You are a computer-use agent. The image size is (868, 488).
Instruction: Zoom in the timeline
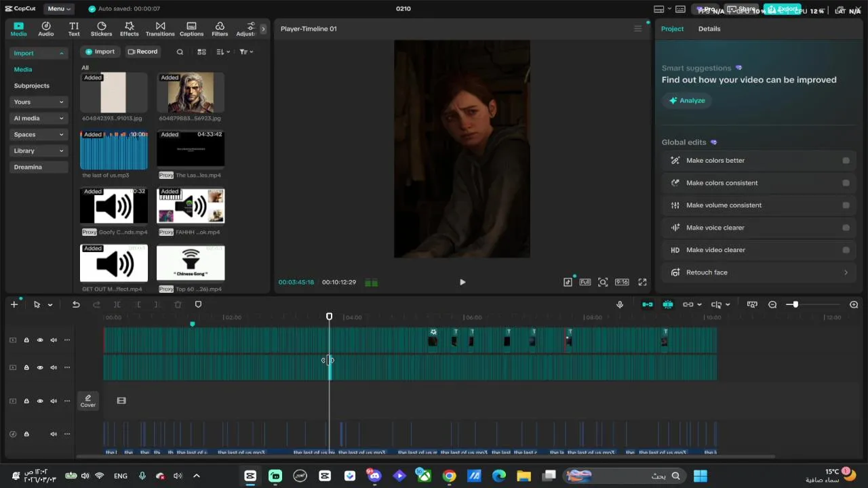coord(854,304)
